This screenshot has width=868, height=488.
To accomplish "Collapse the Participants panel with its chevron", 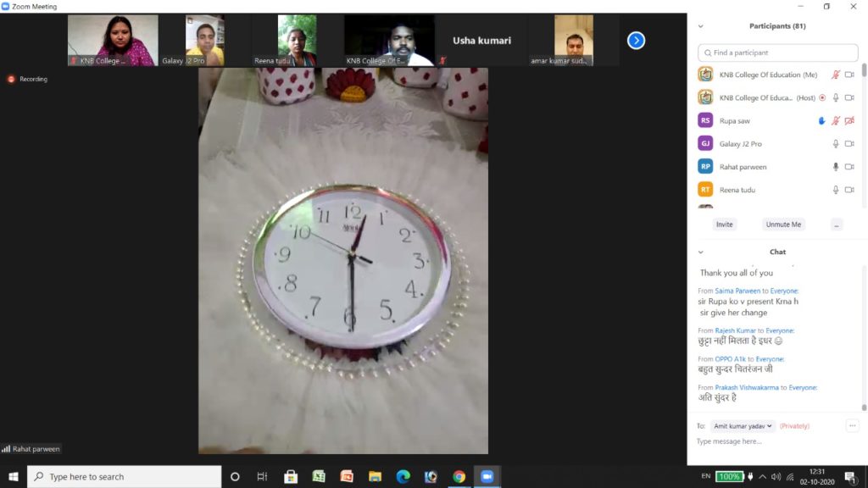I will click(701, 26).
